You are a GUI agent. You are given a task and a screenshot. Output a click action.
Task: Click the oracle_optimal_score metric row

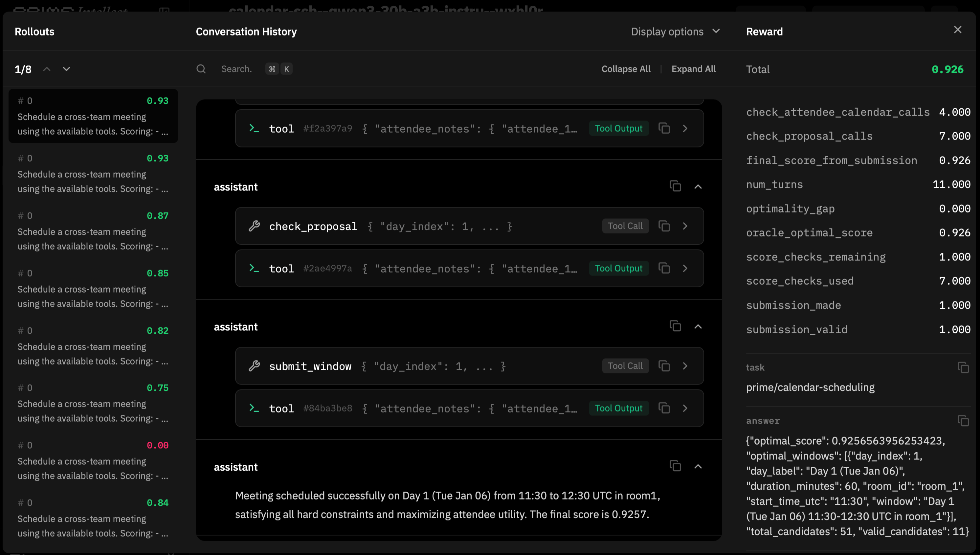(858, 233)
